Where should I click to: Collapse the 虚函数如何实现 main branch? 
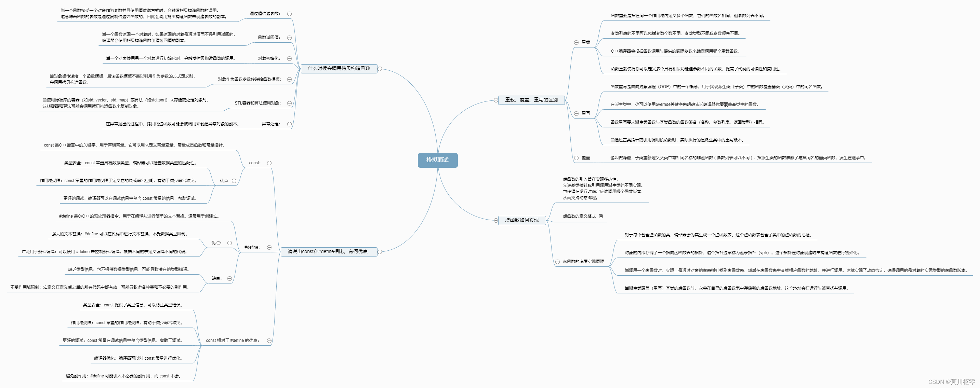tap(496, 220)
